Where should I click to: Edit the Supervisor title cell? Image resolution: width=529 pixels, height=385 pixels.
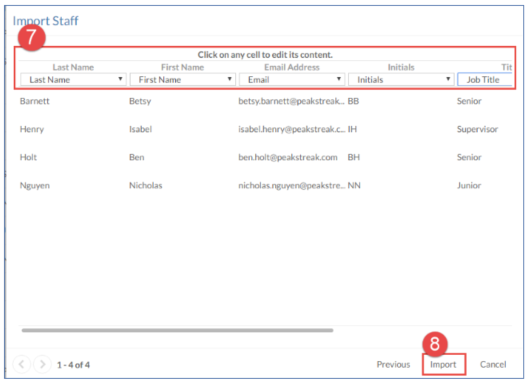[x=477, y=129]
